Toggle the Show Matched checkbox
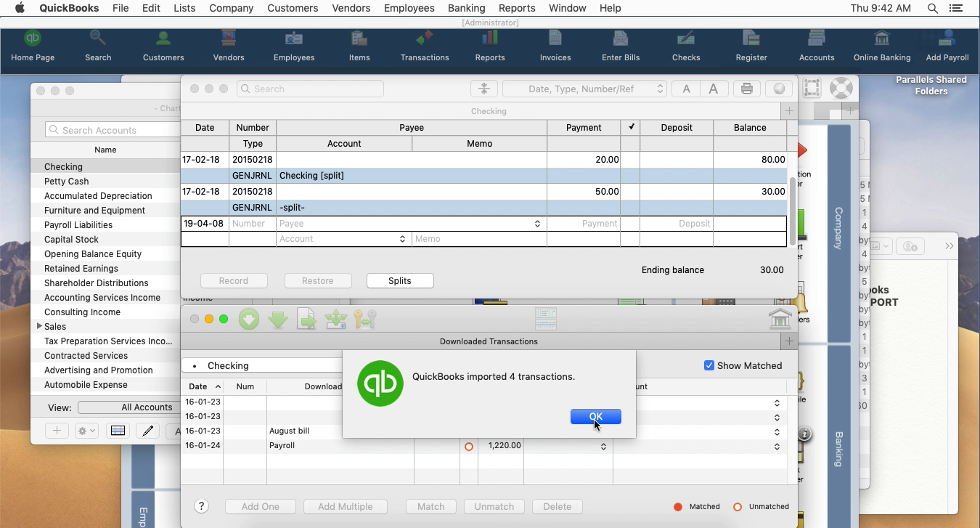This screenshot has width=980, height=528. pyautogui.click(x=709, y=365)
